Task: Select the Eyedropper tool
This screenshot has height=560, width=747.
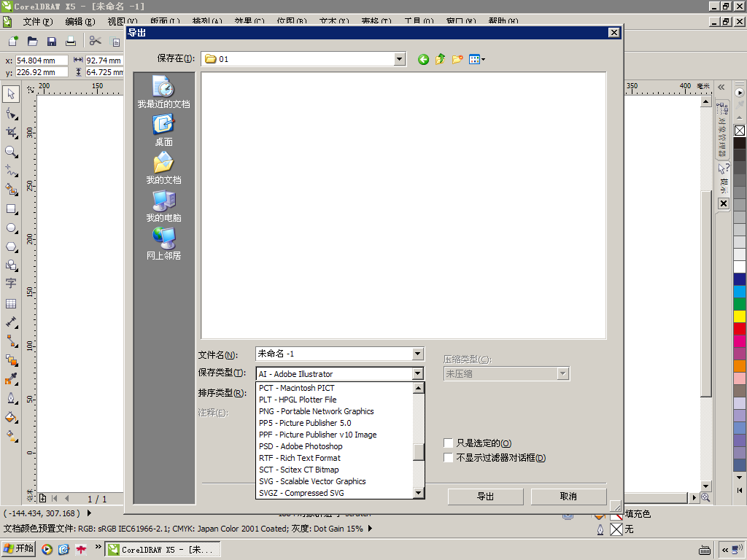Action: [11, 379]
